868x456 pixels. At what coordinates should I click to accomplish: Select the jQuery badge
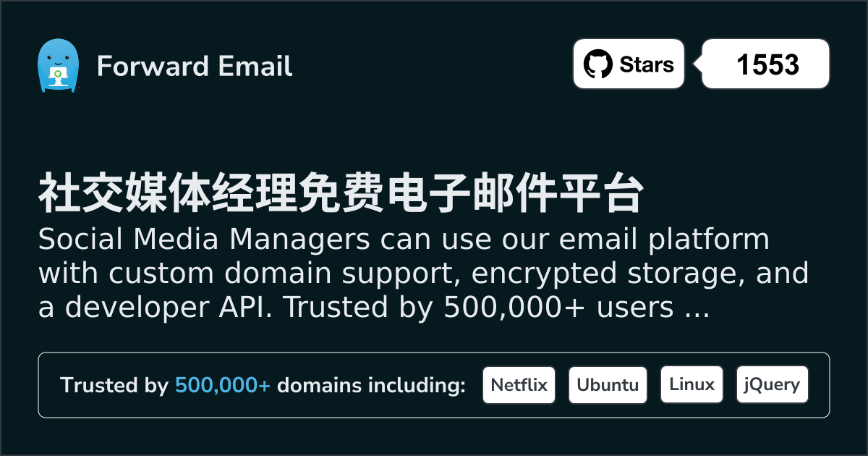click(772, 385)
